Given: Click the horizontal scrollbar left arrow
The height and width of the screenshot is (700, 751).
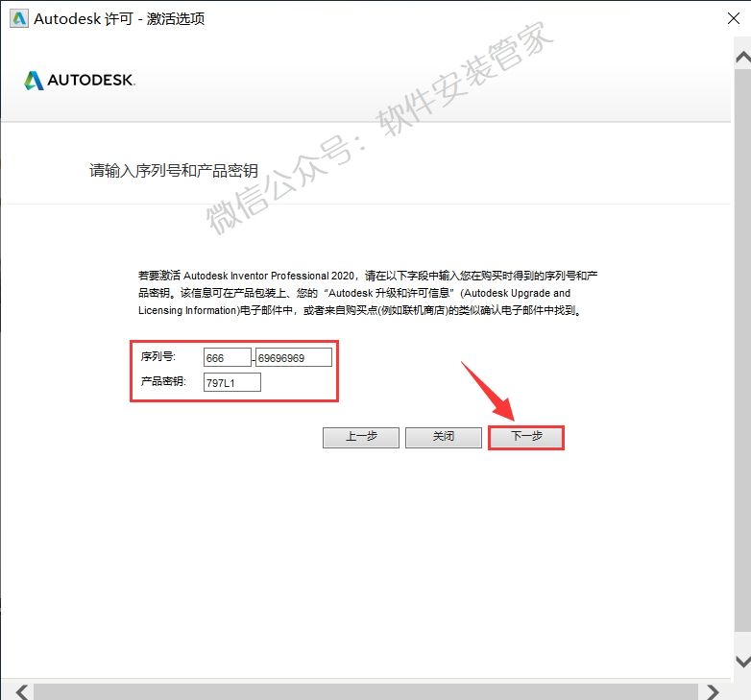Looking at the screenshot, I should tap(20, 691).
